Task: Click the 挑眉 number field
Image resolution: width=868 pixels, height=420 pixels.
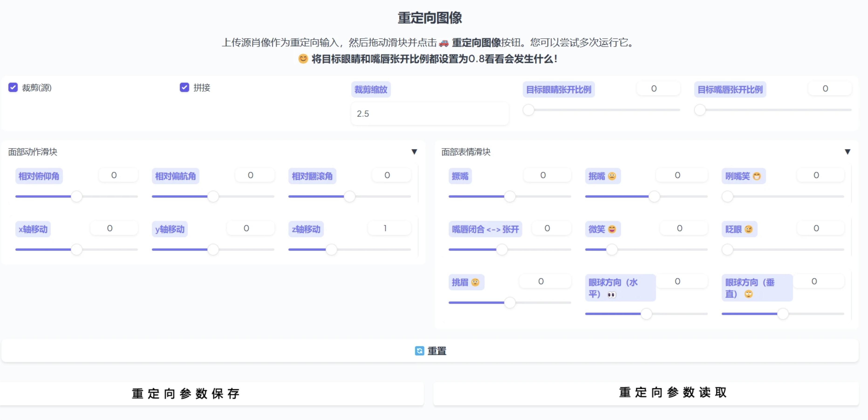Action: [x=545, y=281]
